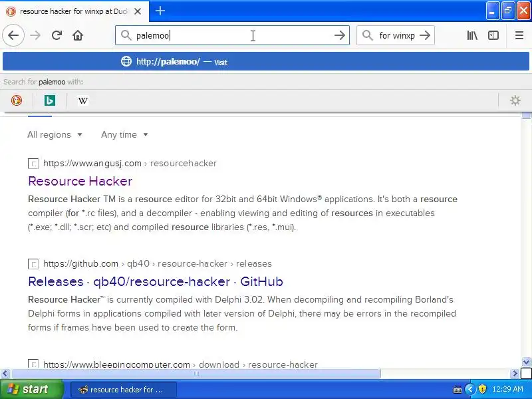Expand the Any time dropdown
The image size is (532, 399).
[124, 135]
